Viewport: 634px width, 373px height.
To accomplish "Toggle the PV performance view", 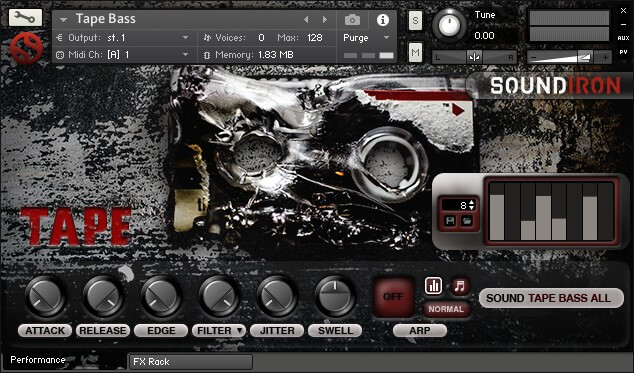I will pyautogui.click(x=623, y=52).
